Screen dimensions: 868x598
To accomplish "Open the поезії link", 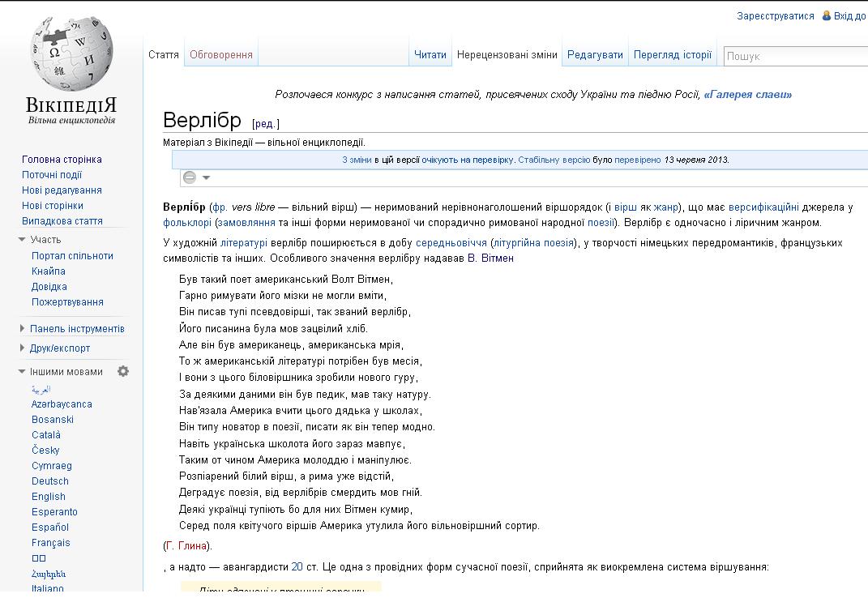I will coord(601,223).
